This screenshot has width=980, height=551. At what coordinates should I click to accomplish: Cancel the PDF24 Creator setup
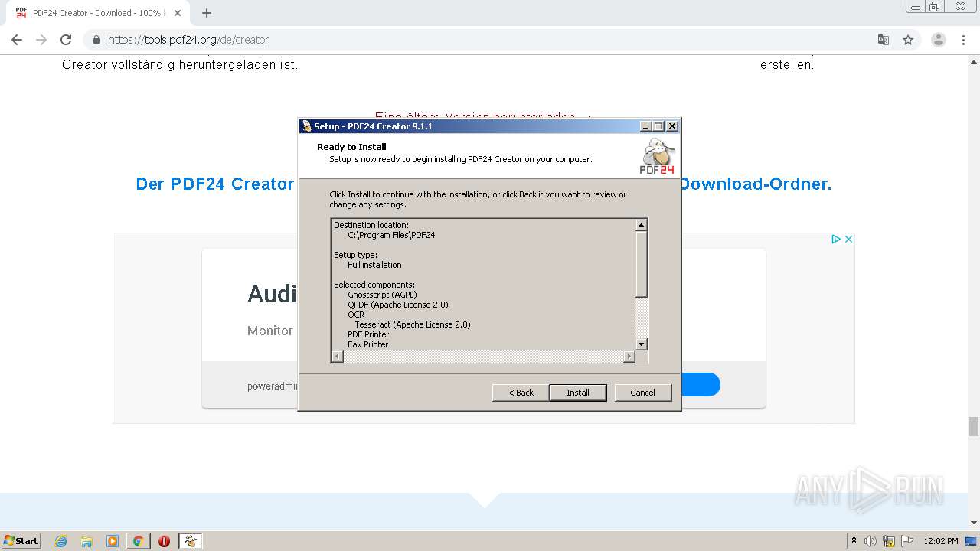(x=642, y=393)
